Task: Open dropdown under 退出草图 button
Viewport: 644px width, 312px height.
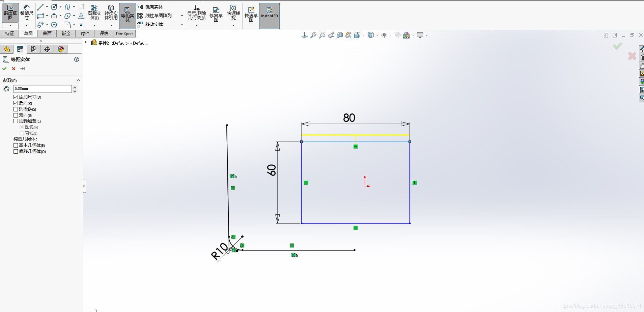Action: (10, 26)
